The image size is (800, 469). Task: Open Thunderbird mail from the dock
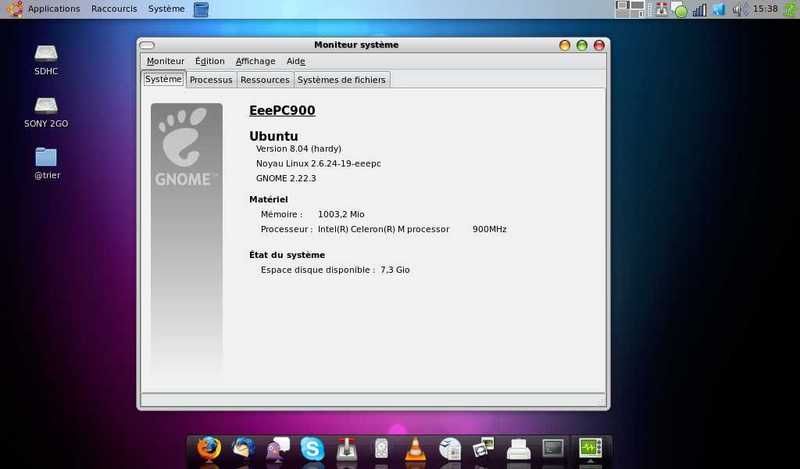(x=243, y=449)
